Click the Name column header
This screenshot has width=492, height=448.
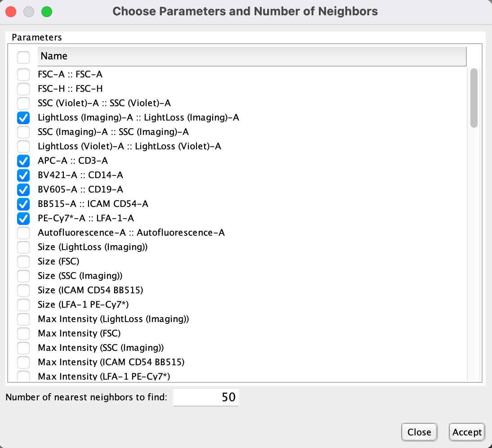point(252,56)
